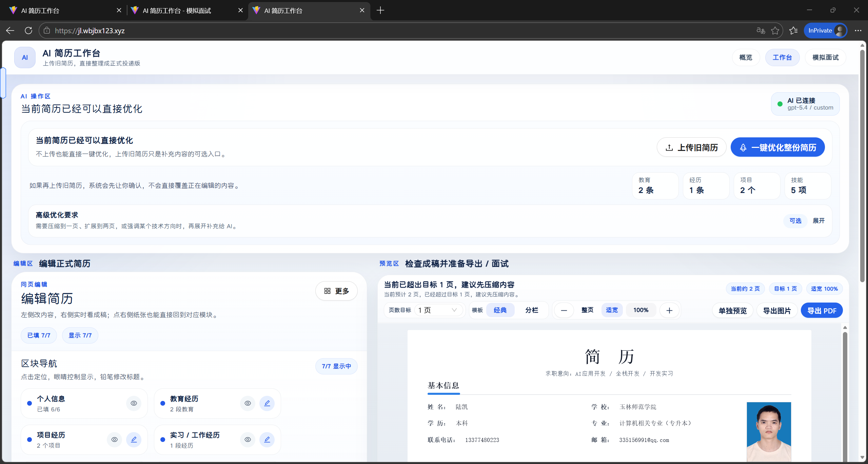Click the zoom out minus icon in preview

(564, 310)
